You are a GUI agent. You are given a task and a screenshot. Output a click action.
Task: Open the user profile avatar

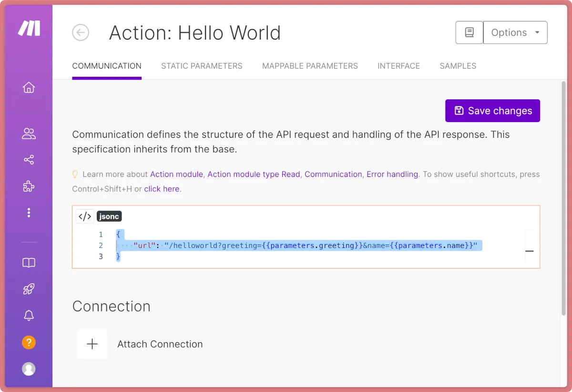click(29, 369)
